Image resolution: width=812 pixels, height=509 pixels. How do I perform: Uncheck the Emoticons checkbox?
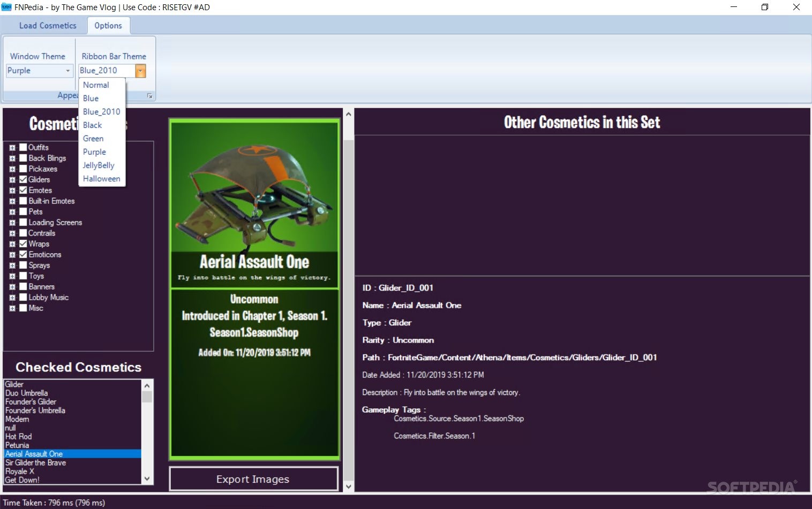click(23, 254)
